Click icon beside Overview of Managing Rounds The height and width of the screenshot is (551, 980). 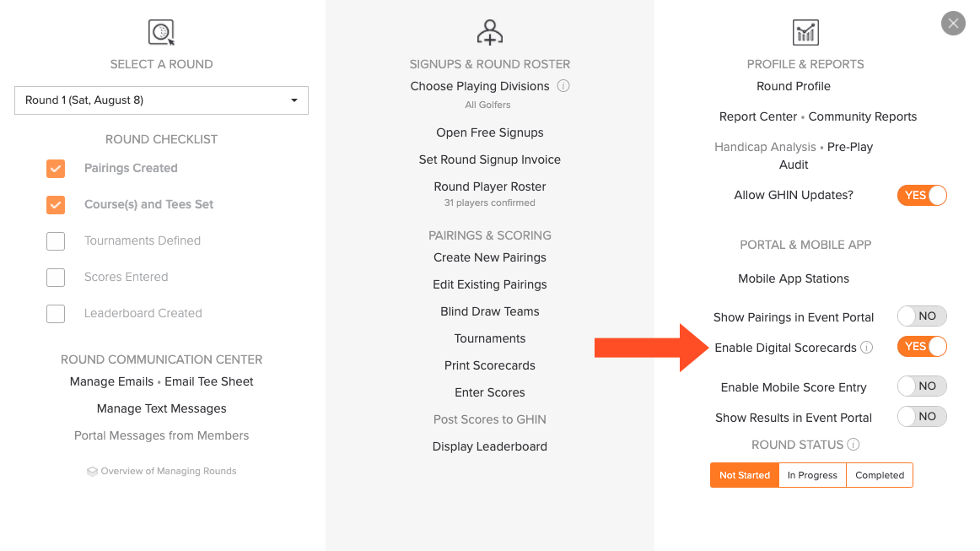click(92, 472)
